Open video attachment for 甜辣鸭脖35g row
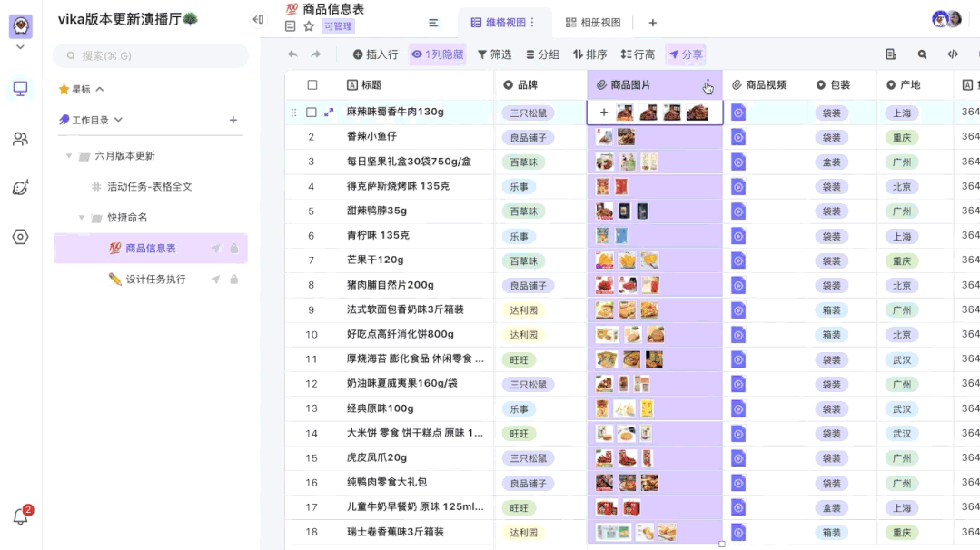 click(738, 211)
